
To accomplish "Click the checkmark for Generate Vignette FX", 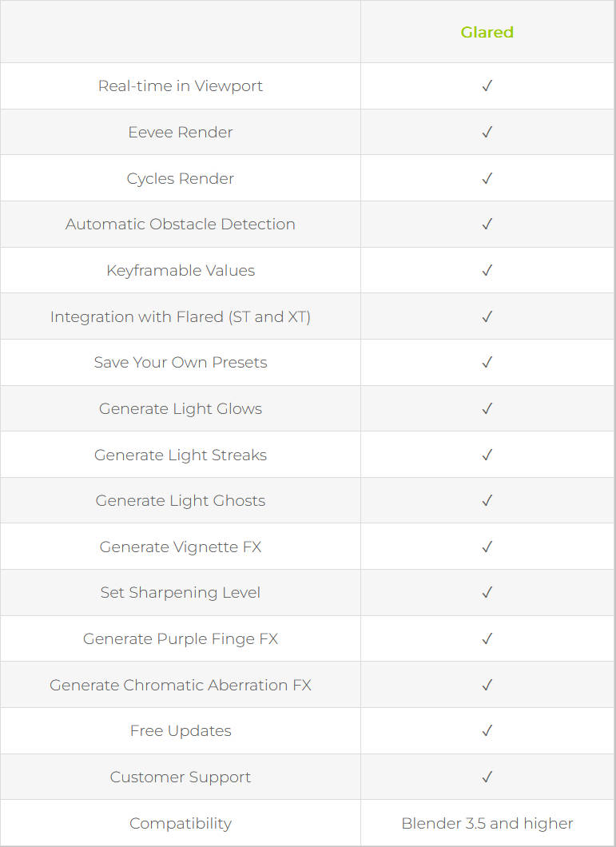I will coord(487,547).
